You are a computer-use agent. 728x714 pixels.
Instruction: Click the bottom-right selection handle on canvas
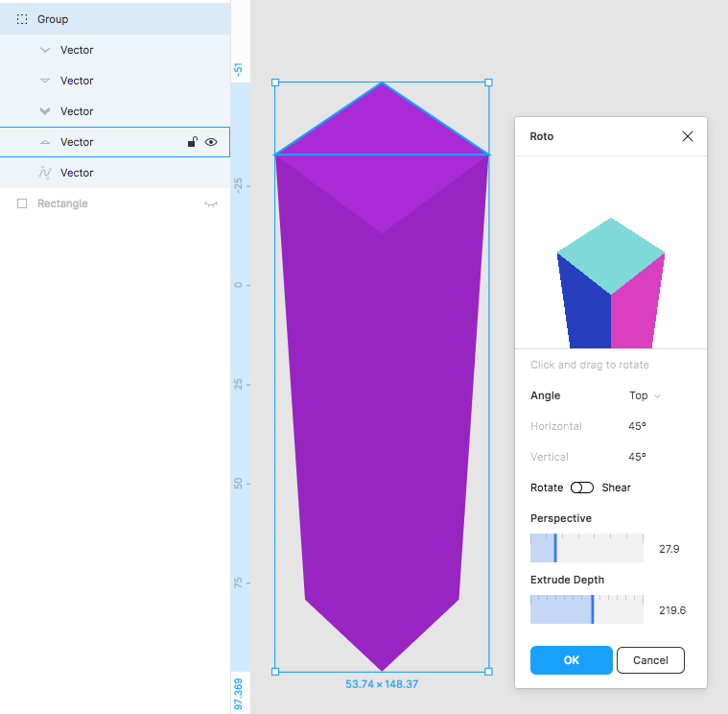[488, 671]
